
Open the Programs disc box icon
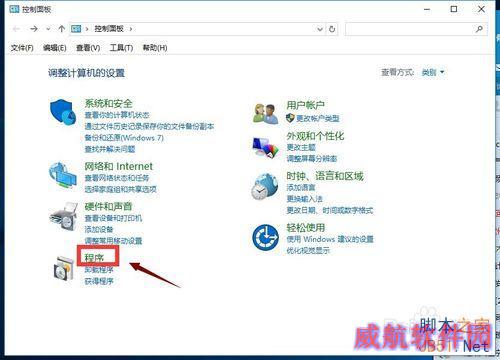[x=64, y=268]
